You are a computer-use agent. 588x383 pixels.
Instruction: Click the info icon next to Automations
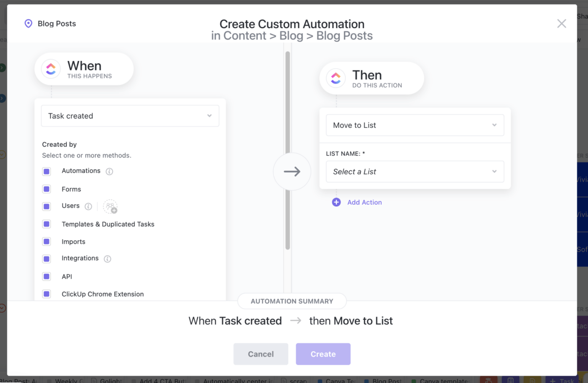[109, 171]
